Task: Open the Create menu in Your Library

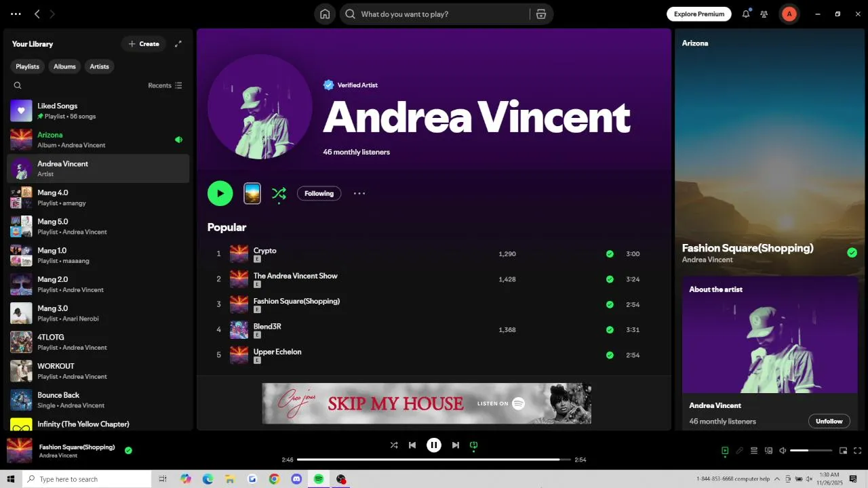Action: coord(143,44)
